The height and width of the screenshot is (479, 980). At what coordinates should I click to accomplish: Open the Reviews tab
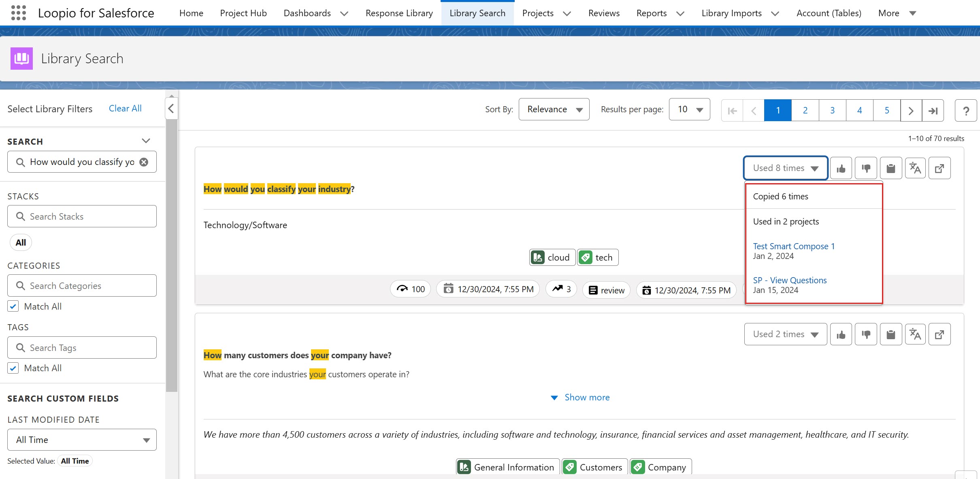[604, 13]
